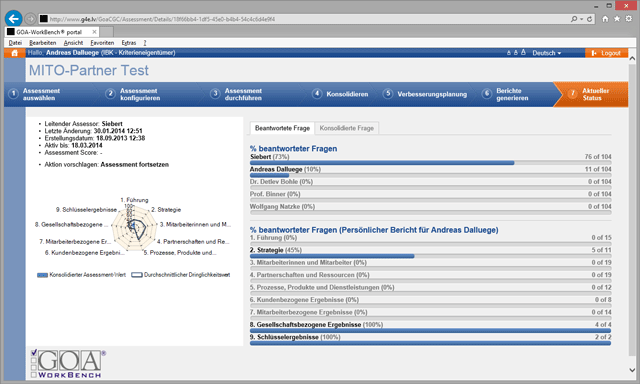Image resolution: width=640 pixels, height=384 pixels.
Task: Open the browser home icon
Action: [605, 19]
